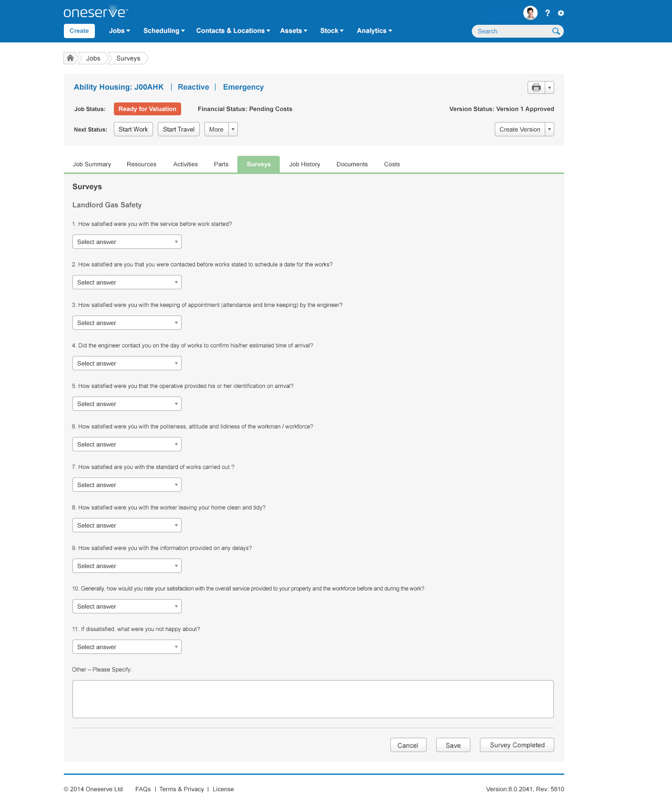Screen dimensions: 672x804
Task: Click the Version:8.0.2041, Rev: 5810 text
Action: (525, 789)
